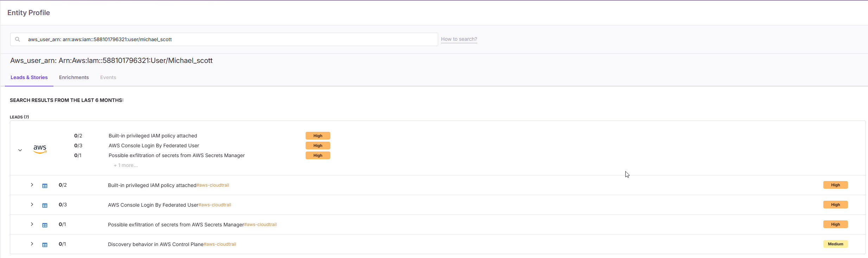Expand the Possible exfiltration of secrets row

(32, 224)
